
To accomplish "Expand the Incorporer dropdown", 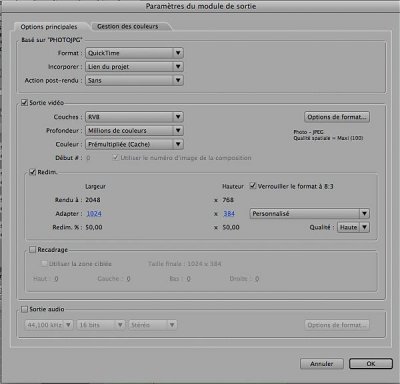I will coord(134,67).
